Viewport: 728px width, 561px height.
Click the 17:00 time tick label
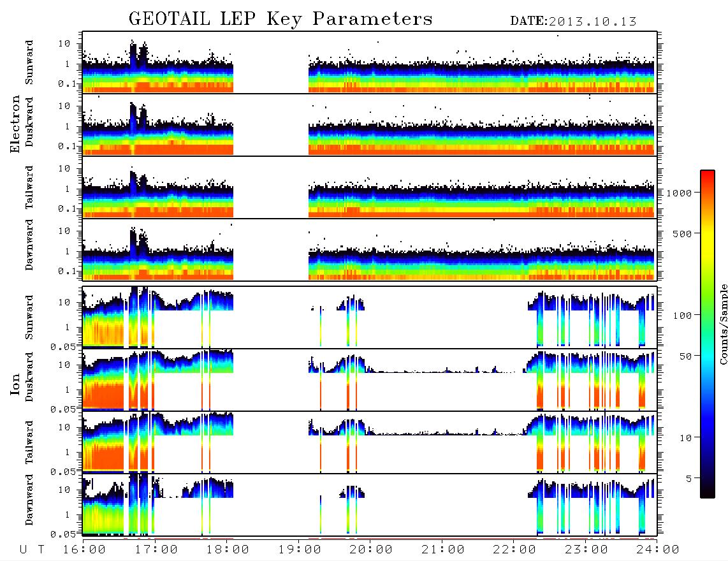[x=156, y=550]
